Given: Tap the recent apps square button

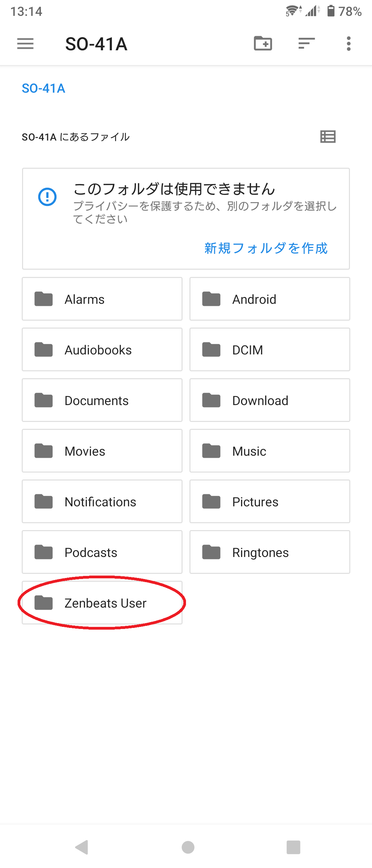Looking at the screenshot, I should [293, 847].
